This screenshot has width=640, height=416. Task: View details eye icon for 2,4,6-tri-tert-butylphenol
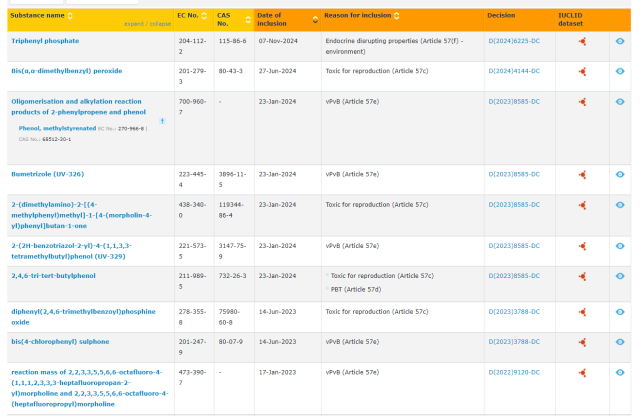click(620, 276)
